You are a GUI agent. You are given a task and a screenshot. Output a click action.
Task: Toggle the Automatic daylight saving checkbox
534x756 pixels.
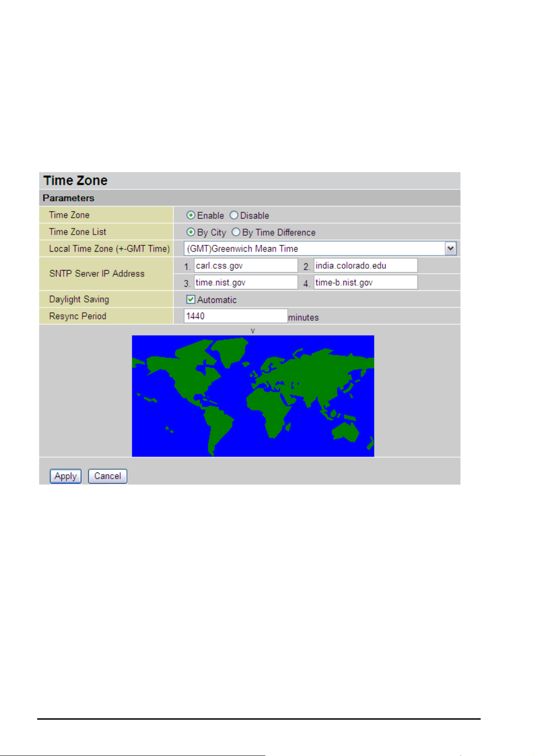[191, 299]
